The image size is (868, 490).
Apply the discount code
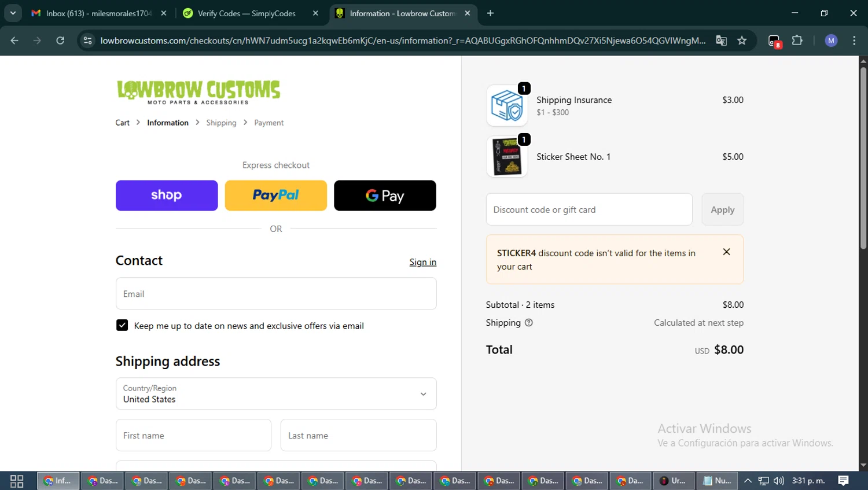[x=722, y=209]
